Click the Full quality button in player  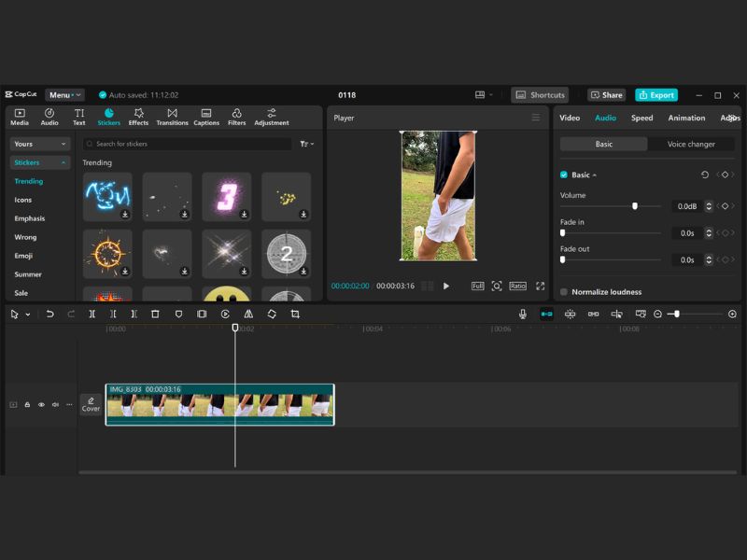coord(477,286)
